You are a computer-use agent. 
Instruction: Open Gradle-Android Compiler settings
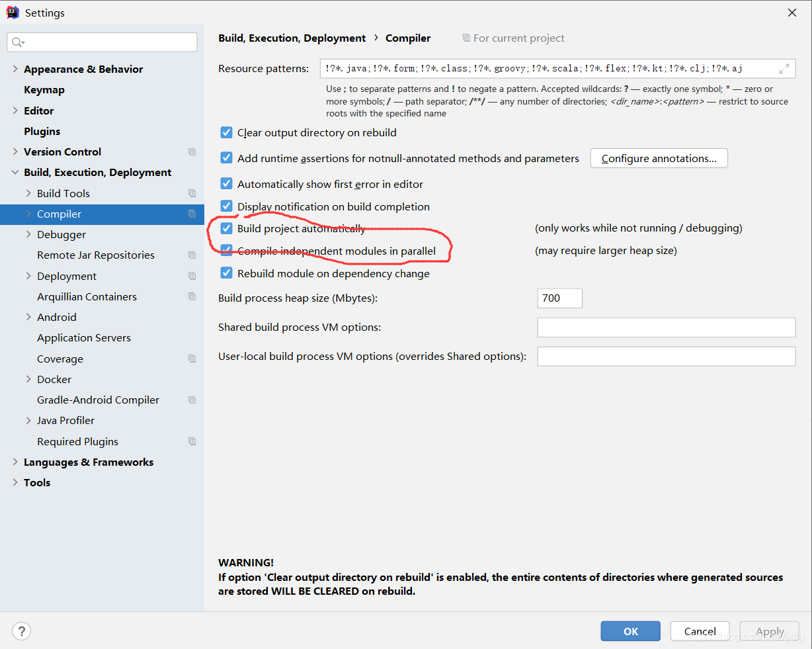(x=98, y=400)
